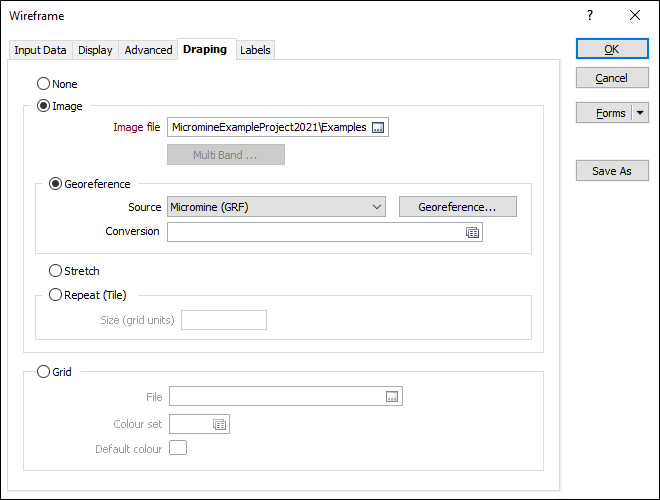Click the help question mark icon
Viewport: 660px width, 500px height.
point(590,15)
